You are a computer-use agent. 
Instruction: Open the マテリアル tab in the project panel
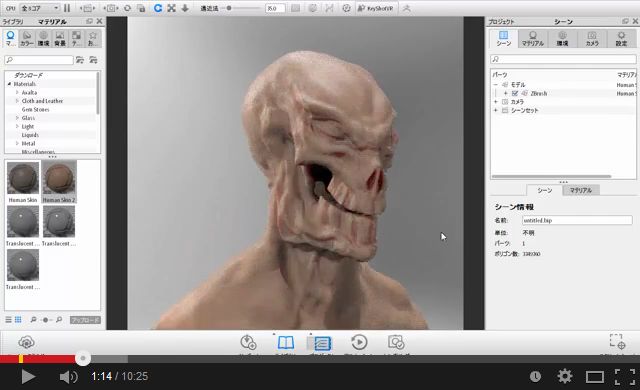(x=533, y=38)
